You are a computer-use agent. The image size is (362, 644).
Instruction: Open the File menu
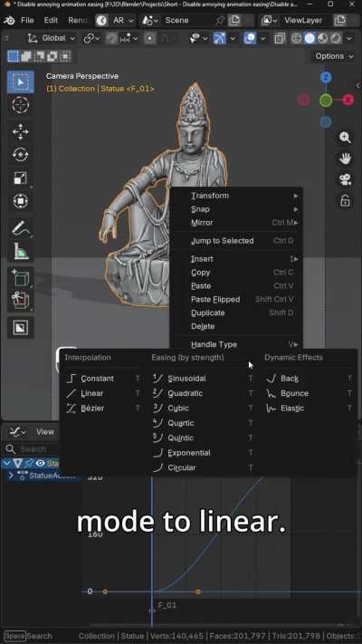pos(27,20)
